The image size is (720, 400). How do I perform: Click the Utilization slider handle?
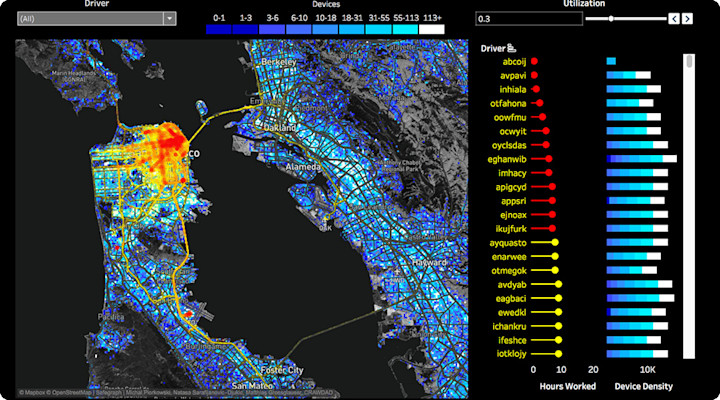[611, 19]
